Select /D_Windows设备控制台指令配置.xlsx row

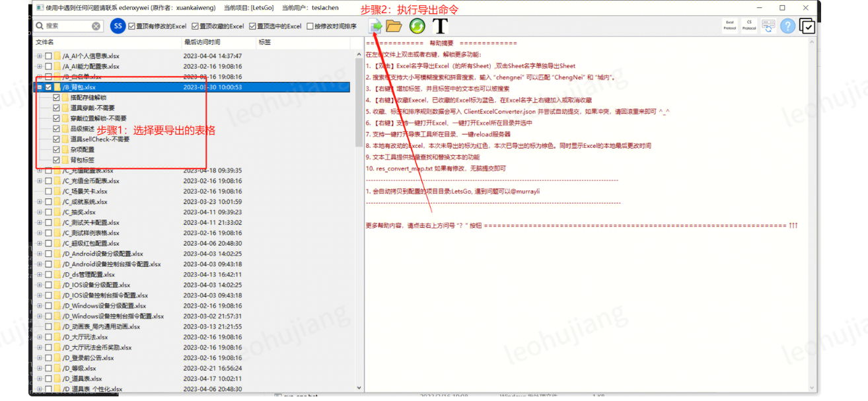click(x=192, y=316)
